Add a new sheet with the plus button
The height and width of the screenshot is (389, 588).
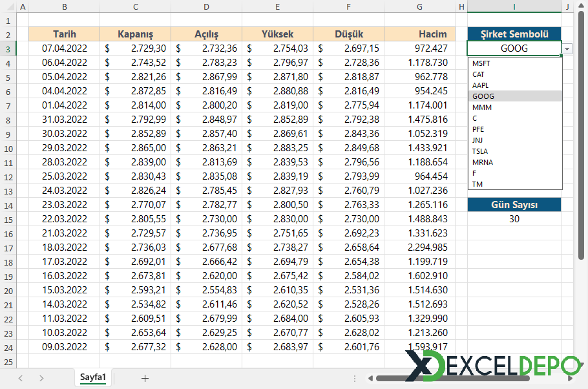click(145, 379)
